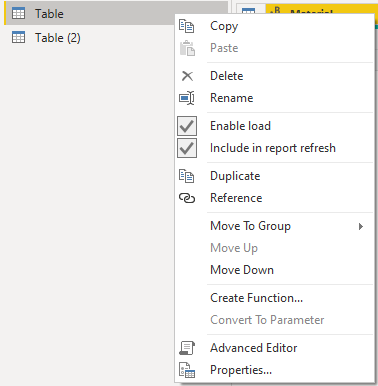Click the Copy icon in context menu
Image resolution: width=378 pixels, height=386 pixels.
pos(187,26)
